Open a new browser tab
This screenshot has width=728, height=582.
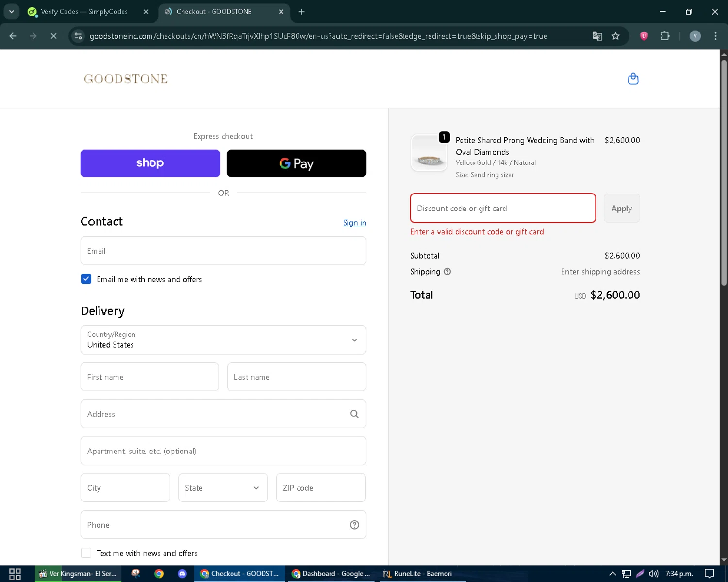pyautogui.click(x=301, y=12)
